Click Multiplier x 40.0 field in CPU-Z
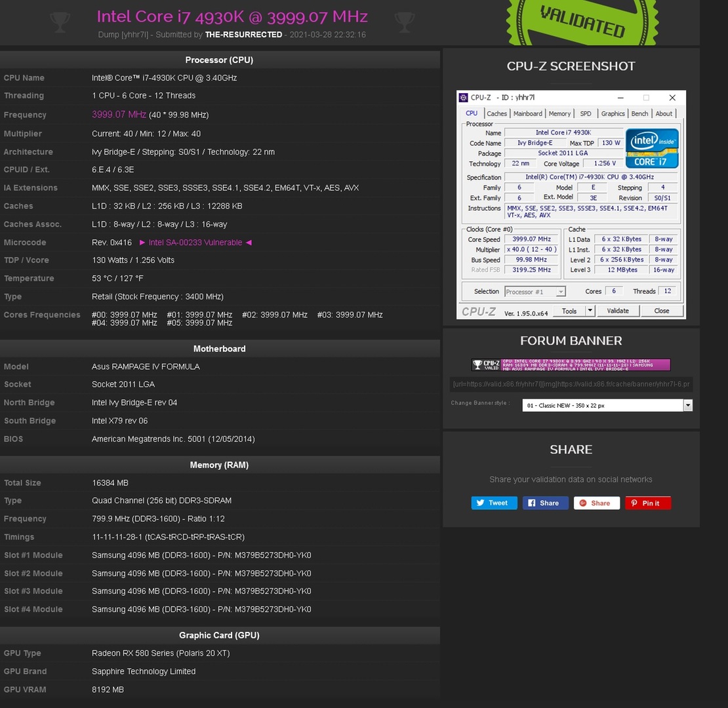The width and height of the screenshot is (728, 708). point(532,250)
